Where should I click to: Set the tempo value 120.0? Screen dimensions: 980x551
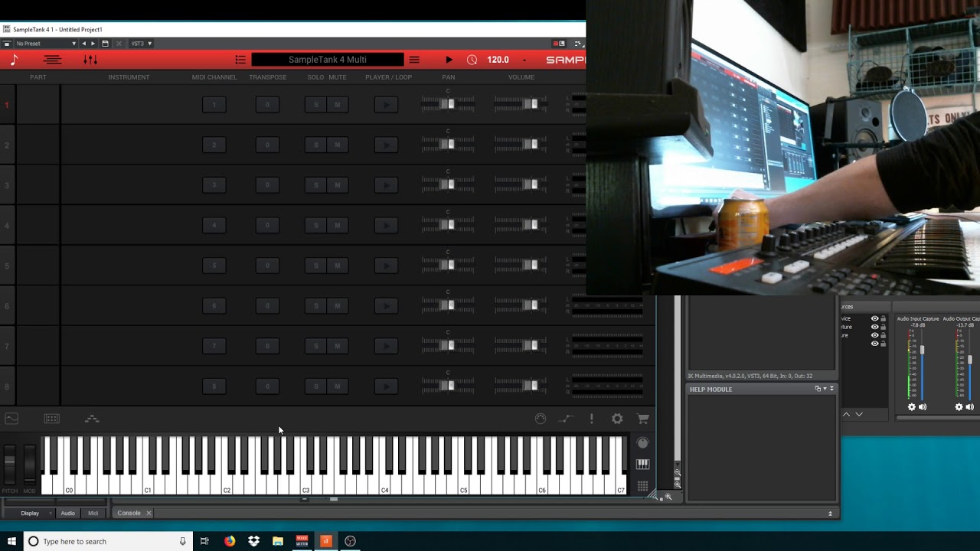coord(498,60)
